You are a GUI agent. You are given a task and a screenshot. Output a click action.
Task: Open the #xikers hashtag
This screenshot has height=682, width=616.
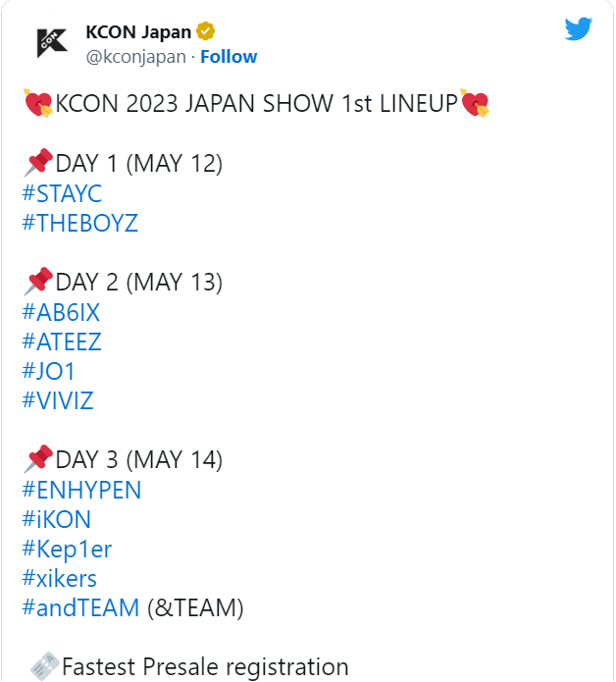(60, 579)
